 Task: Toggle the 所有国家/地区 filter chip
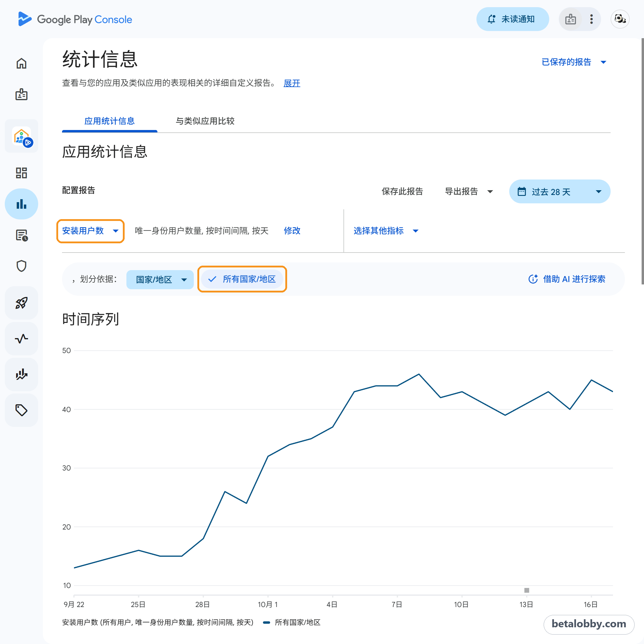coord(242,279)
